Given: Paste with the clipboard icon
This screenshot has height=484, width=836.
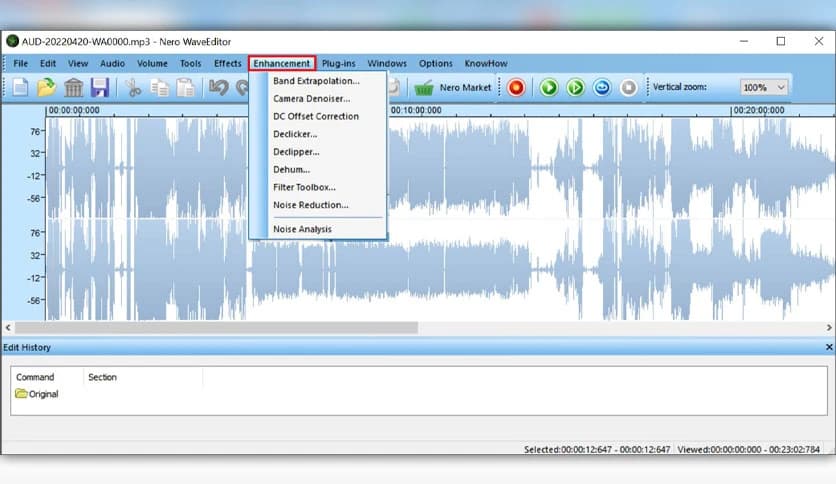Looking at the screenshot, I should (186, 87).
